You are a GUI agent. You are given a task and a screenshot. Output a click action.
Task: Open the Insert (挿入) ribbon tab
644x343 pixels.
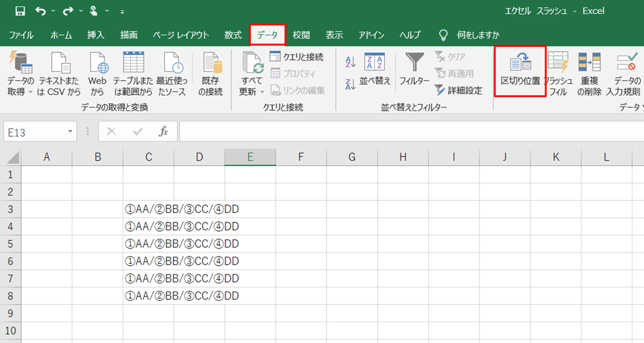(95, 35)
